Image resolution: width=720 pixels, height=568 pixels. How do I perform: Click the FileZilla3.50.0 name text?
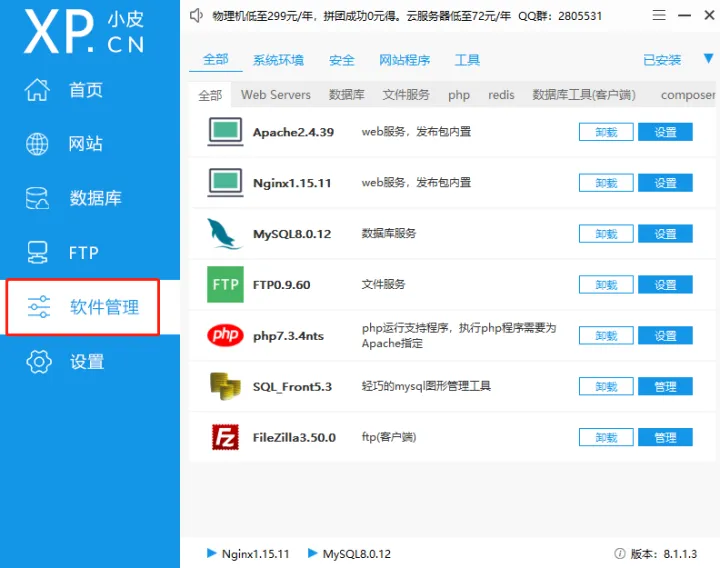(294, 438)
